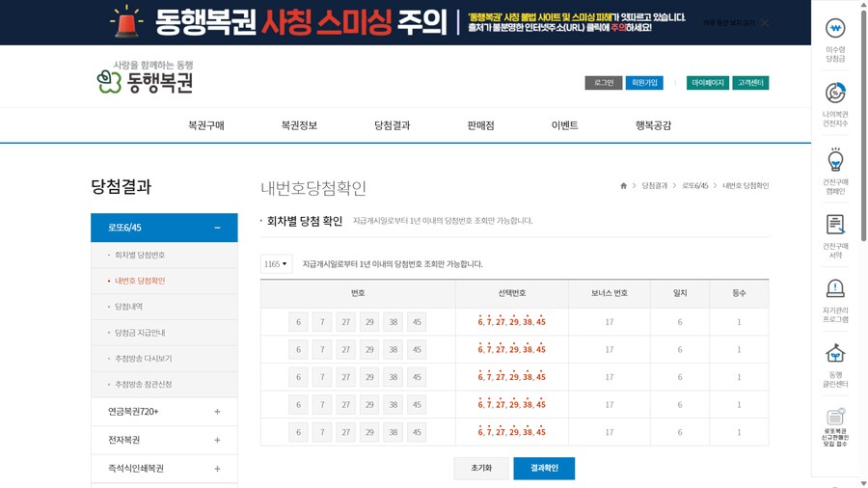Click the 보너스 번호 column header

click(x=609, y=293)
